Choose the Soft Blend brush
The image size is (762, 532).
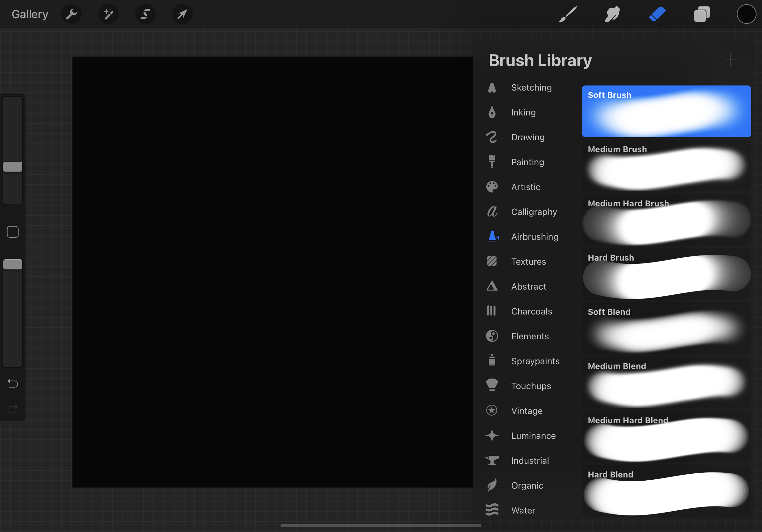[x=666, y=328]
